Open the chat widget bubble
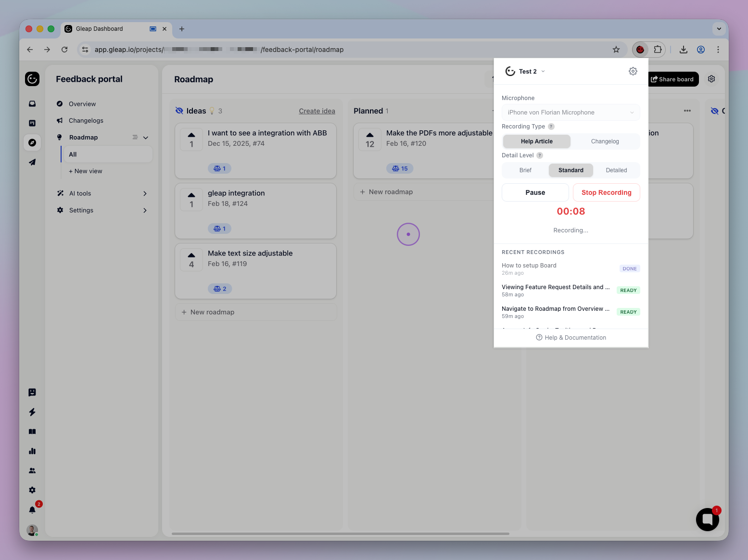748x560 pixels. pyautogui.click(x=708, y=519)
